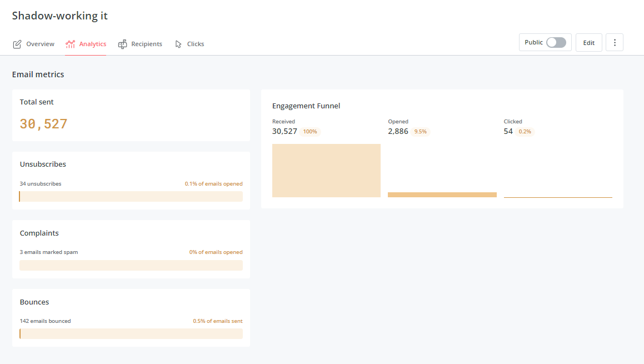
Task: Click the Received funnel bar
Action: pos(326,169)
